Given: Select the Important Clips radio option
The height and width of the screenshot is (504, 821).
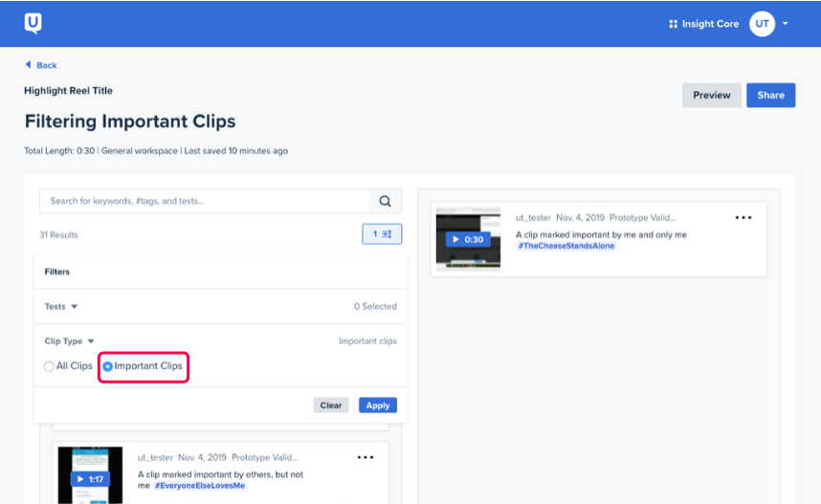Looking at the screenshot, I should pos(143,366).
